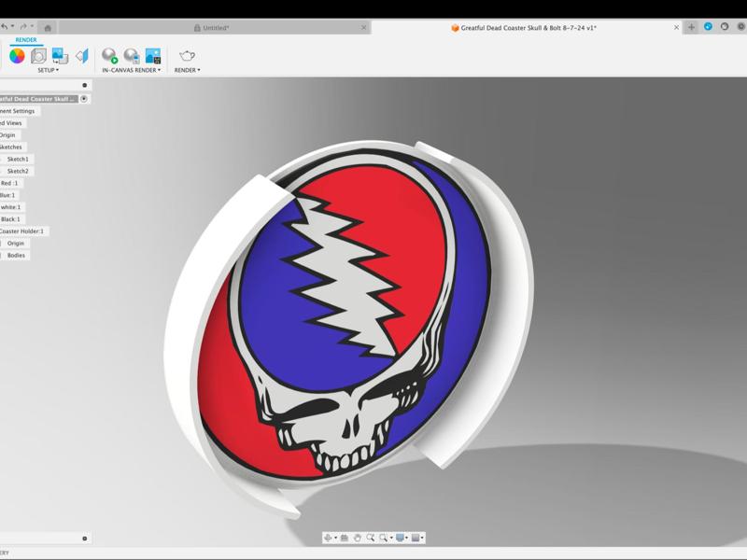Open a new design tab with plus
Viewport: 747px width, 560px height.
691,27
